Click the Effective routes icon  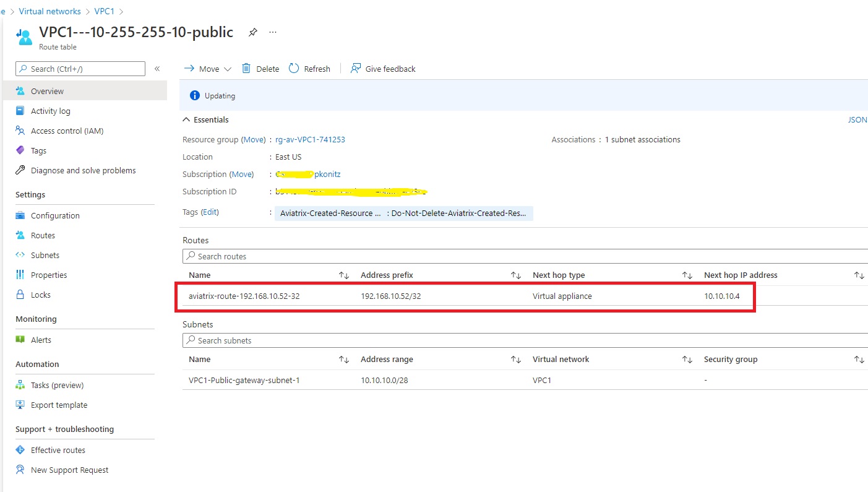(20, 450)
